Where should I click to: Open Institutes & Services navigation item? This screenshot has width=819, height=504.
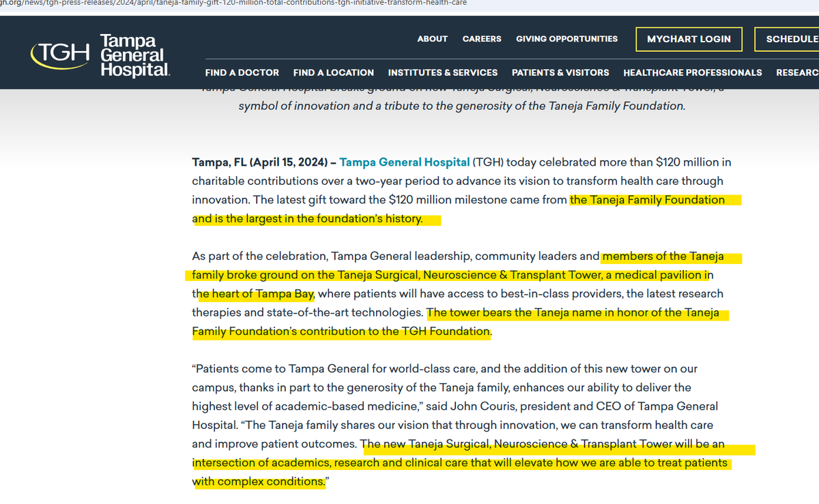[x=443, y=72]
